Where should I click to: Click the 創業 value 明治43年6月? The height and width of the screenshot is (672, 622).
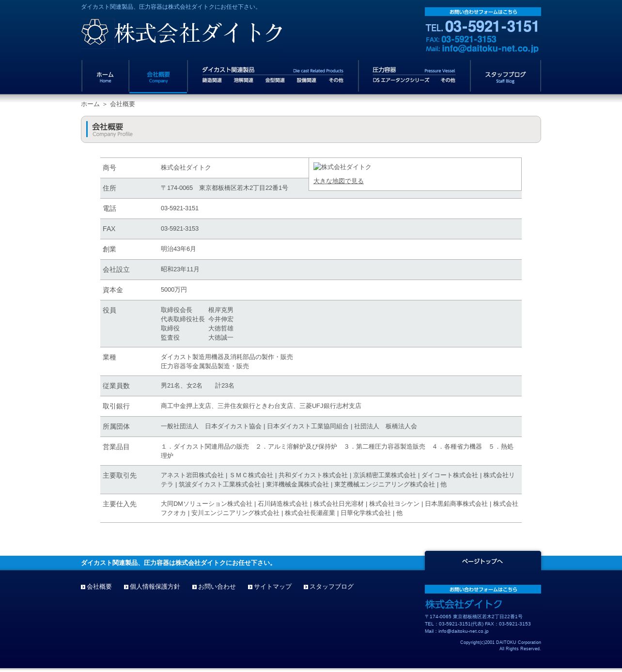point(178,249)
